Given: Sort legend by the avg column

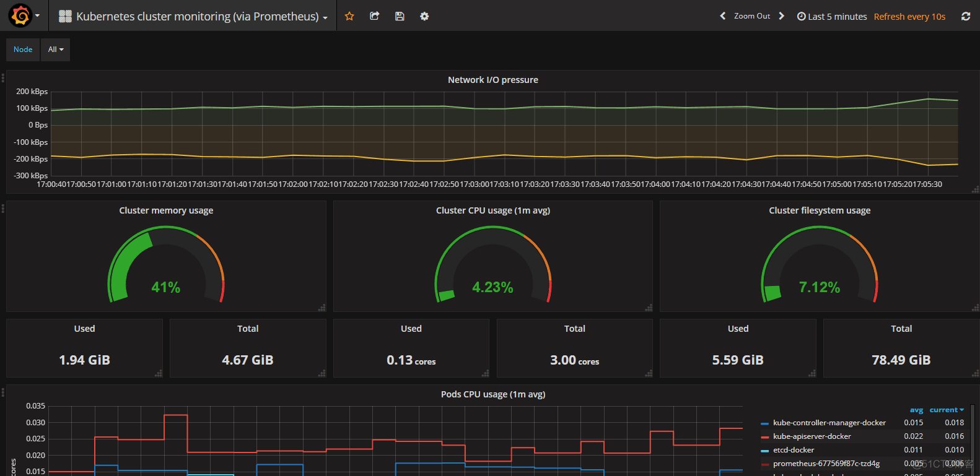Looking at the screenshot, I should point(916,410).
